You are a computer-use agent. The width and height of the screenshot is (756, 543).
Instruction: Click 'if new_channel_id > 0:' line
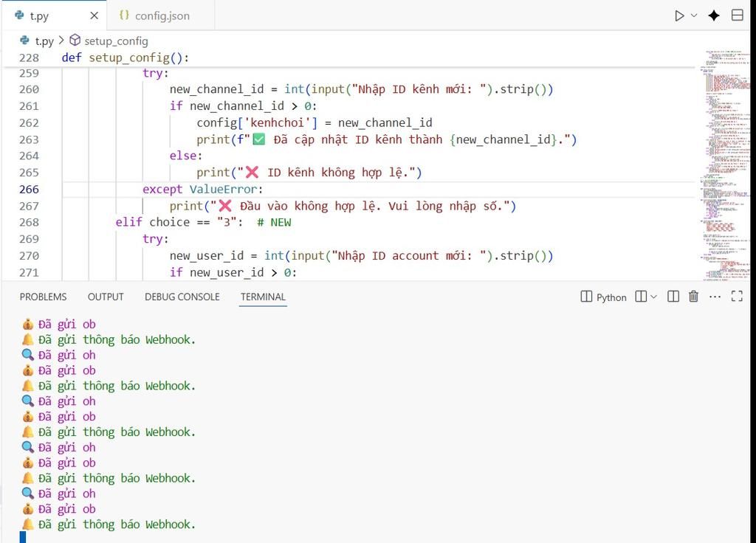[243, 106]
